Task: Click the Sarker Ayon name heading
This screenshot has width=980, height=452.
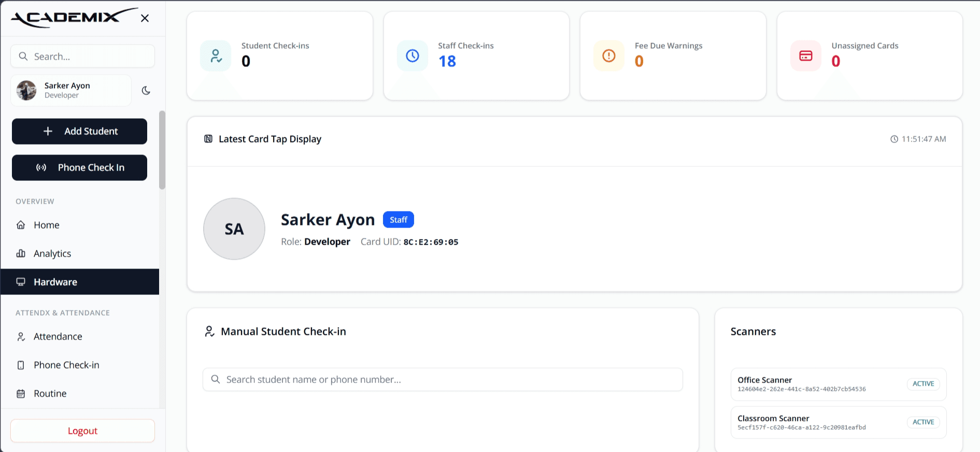Action: pos(328,220)
